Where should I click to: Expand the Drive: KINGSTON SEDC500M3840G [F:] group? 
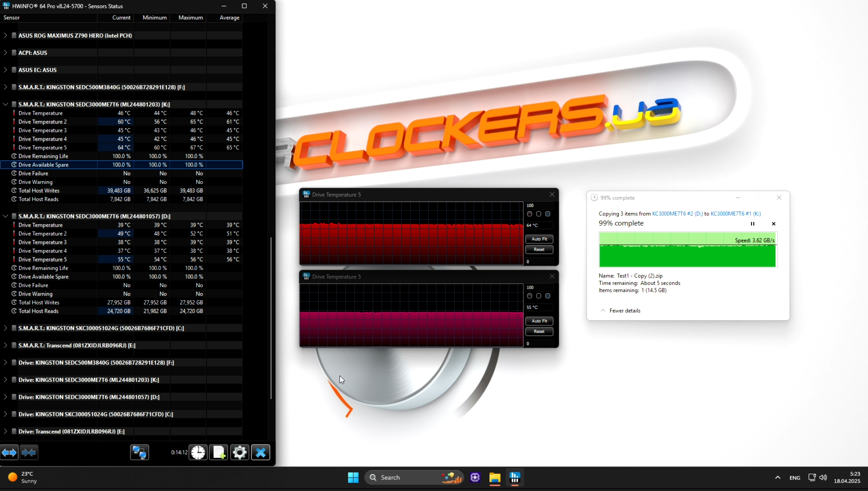pyautogui.click(x=5, y=362)
